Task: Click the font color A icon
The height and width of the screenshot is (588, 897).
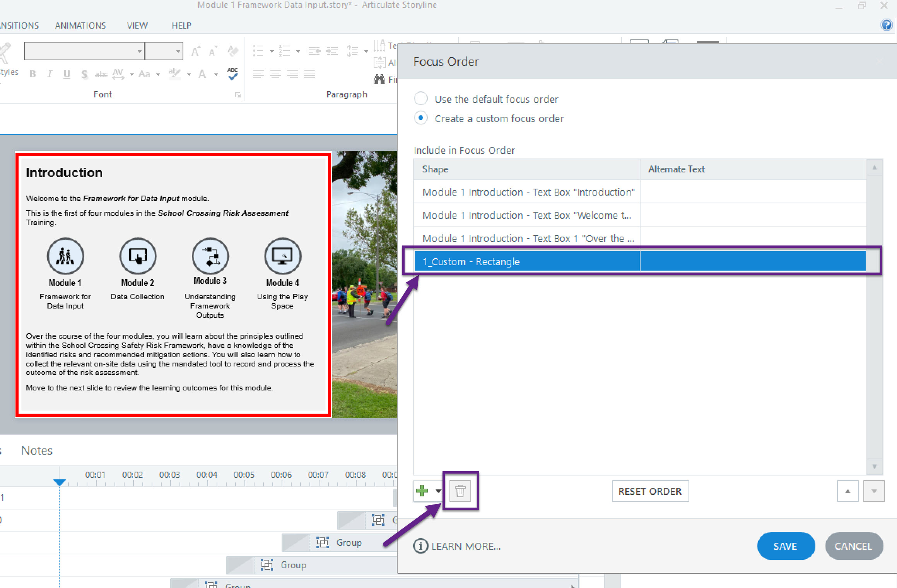Action: coord(202,74)
